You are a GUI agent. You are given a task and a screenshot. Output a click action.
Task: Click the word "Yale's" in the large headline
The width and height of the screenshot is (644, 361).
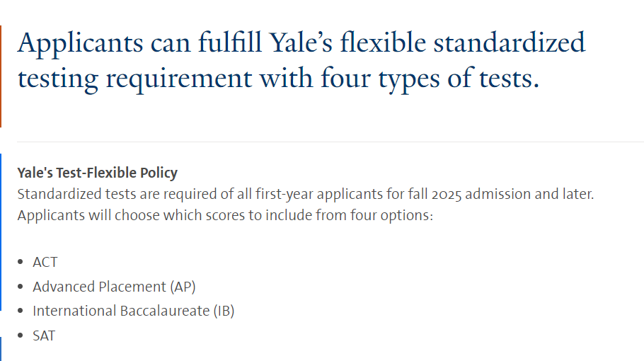point(301,42)
